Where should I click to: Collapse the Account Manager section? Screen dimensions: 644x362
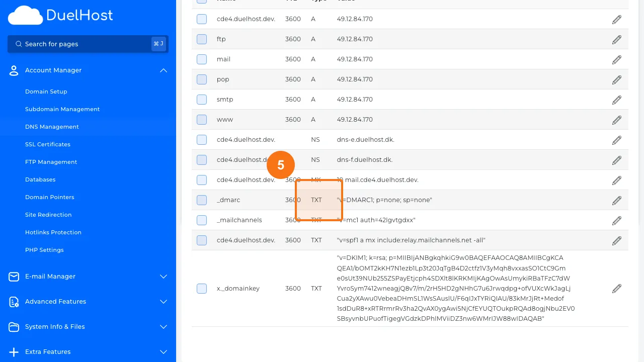pos(163,70)
